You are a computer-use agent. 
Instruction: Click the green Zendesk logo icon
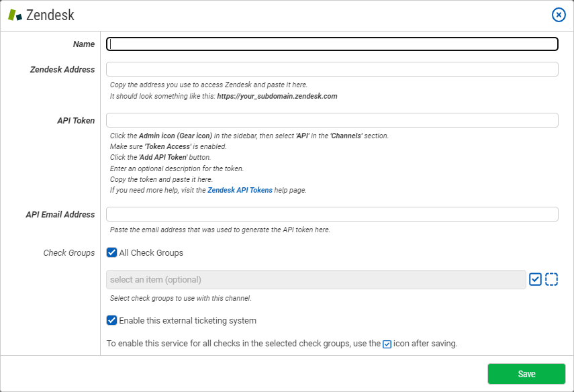point(15,15)
